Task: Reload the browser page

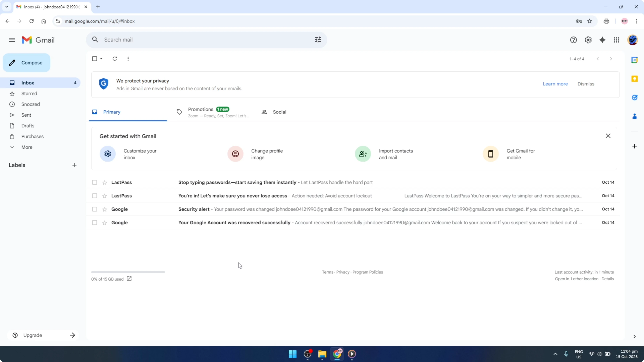Action: coord(31,21)
